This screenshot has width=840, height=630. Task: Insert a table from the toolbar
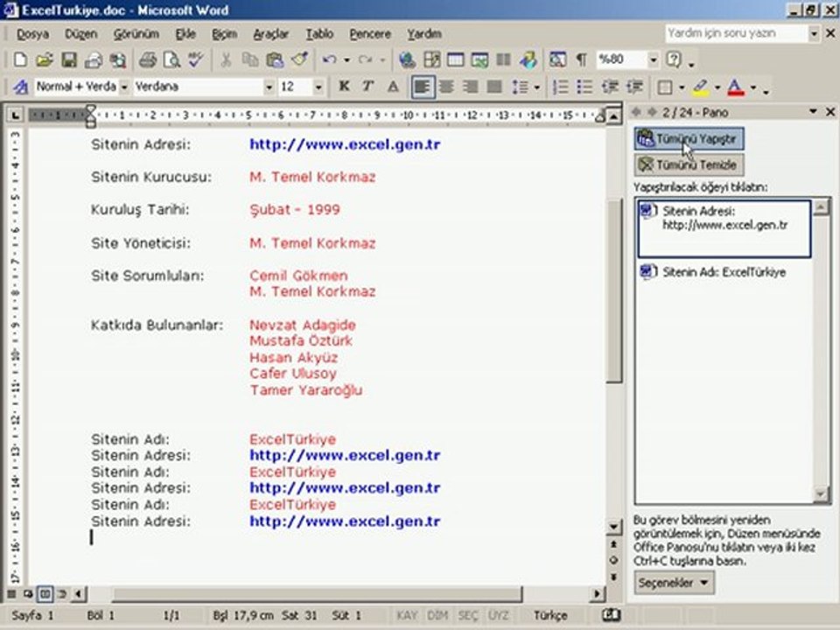pyautogui.click(x=455, y=60)
